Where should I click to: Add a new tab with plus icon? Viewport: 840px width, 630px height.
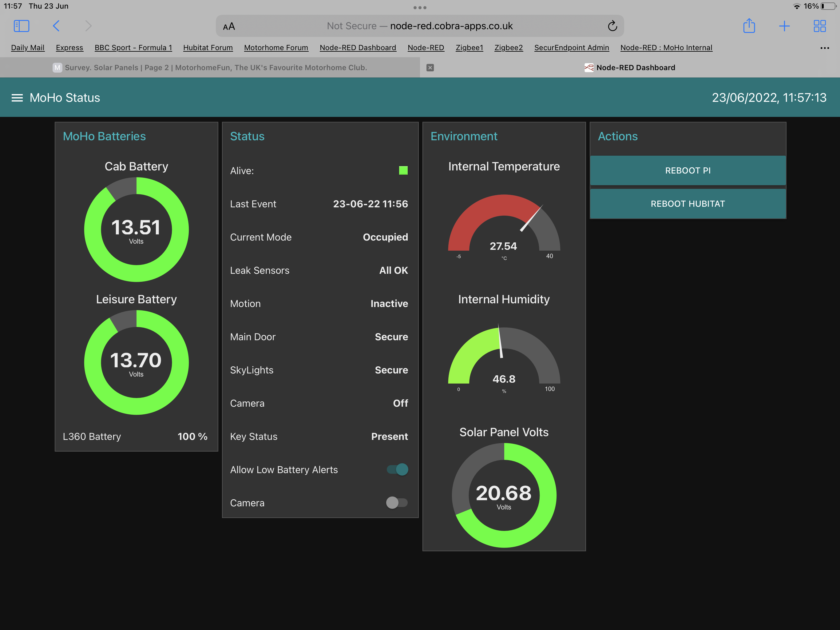pos(784,26)
